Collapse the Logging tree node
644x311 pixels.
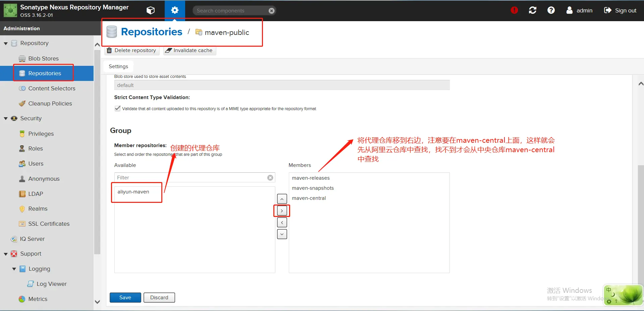(14, 269)
